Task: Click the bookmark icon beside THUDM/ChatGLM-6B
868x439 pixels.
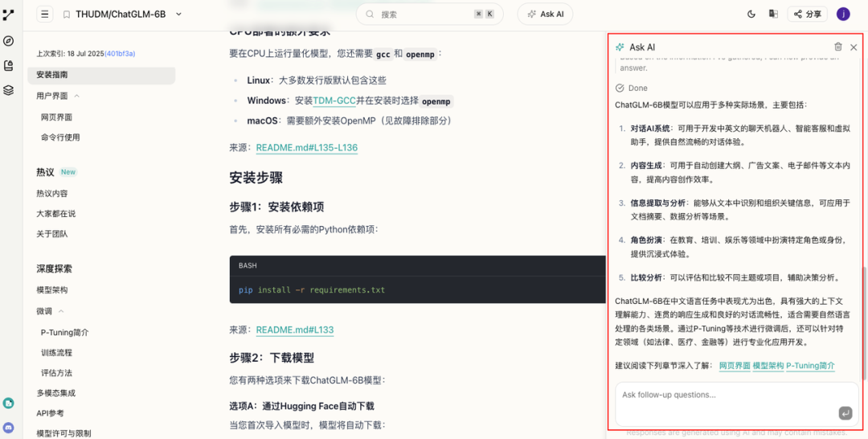Action: 67,14
